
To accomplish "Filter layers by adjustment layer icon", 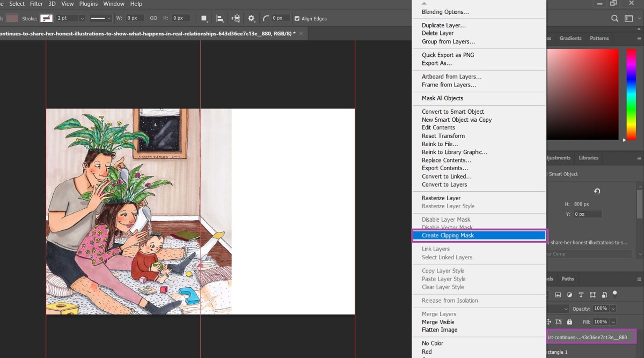I will coord(569,295).
